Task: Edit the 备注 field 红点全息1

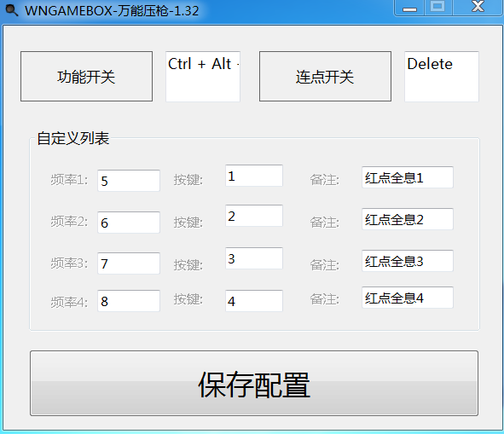Action: 408,177
